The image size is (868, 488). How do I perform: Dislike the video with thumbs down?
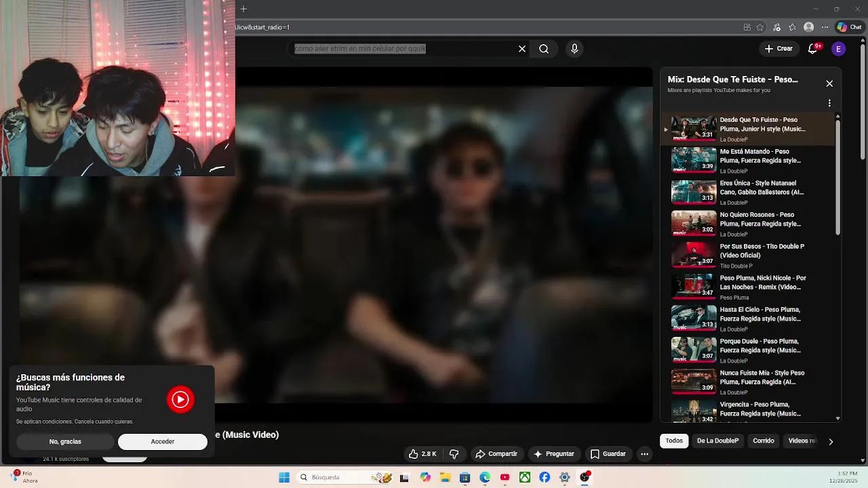point(454,454)
